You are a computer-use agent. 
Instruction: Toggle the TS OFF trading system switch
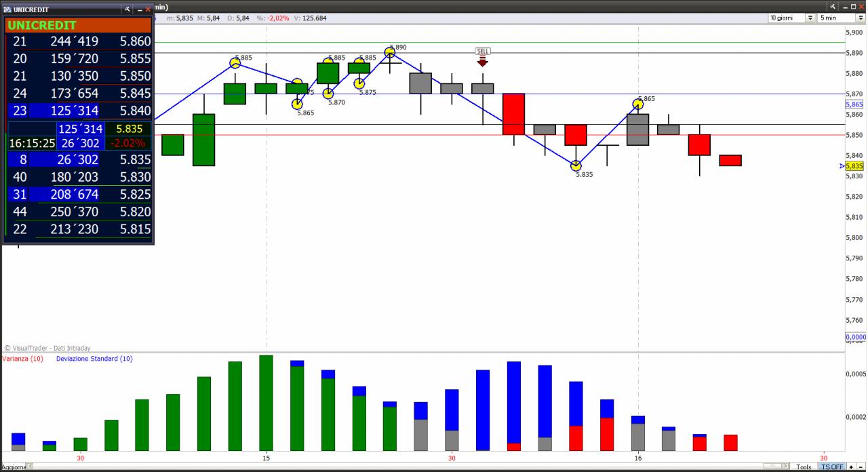click(x=832, y=467)
